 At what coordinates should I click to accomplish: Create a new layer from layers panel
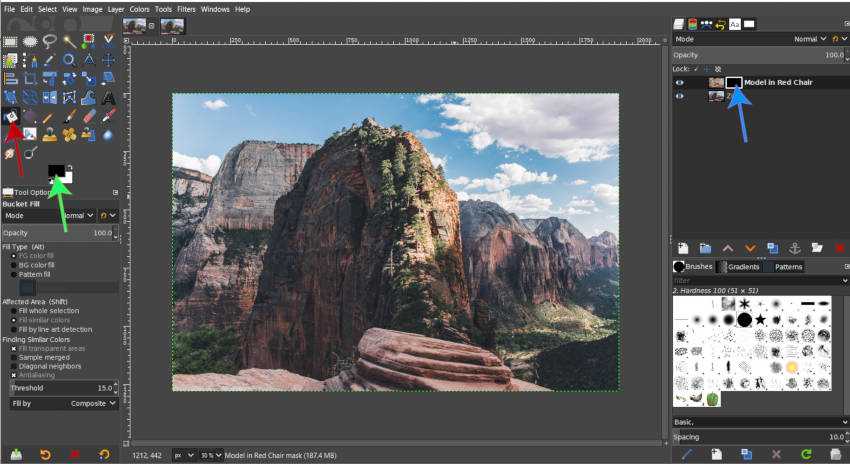tap(683, 247)
